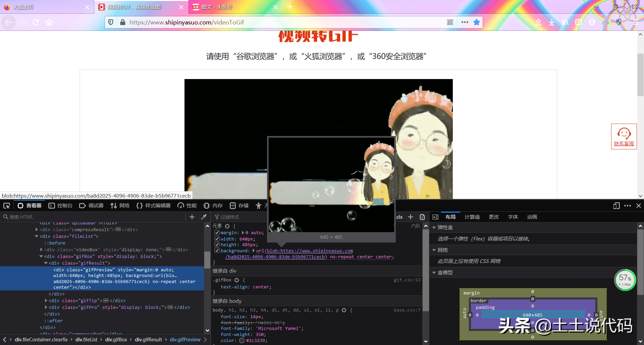Switch to the Animations (动画) tab

point(532,217)
